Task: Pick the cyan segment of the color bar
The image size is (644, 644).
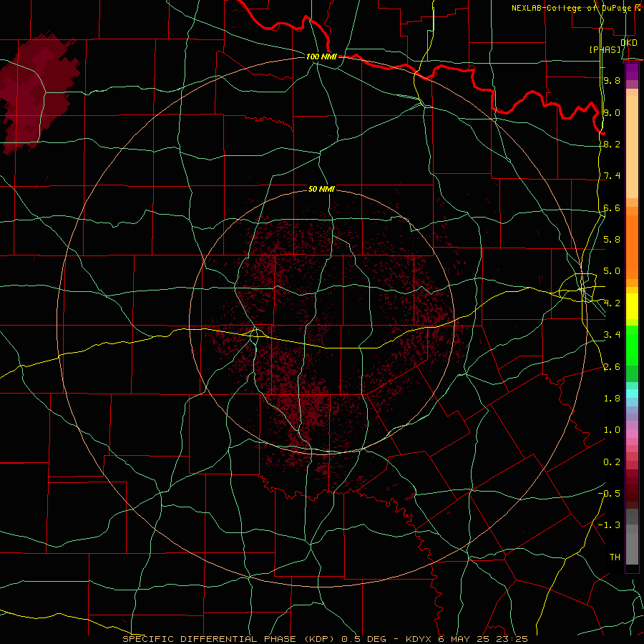Action: click(x=632, y=394)
